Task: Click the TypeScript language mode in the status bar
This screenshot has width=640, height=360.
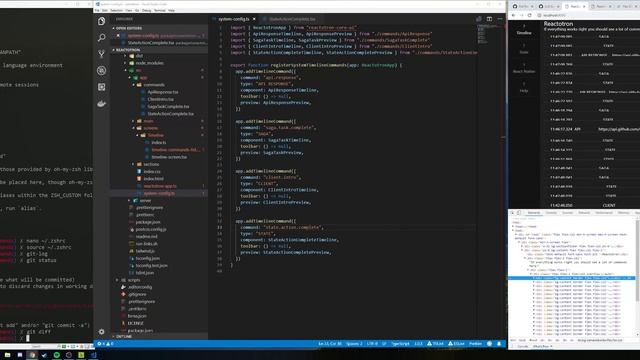Action: [400, 344]
